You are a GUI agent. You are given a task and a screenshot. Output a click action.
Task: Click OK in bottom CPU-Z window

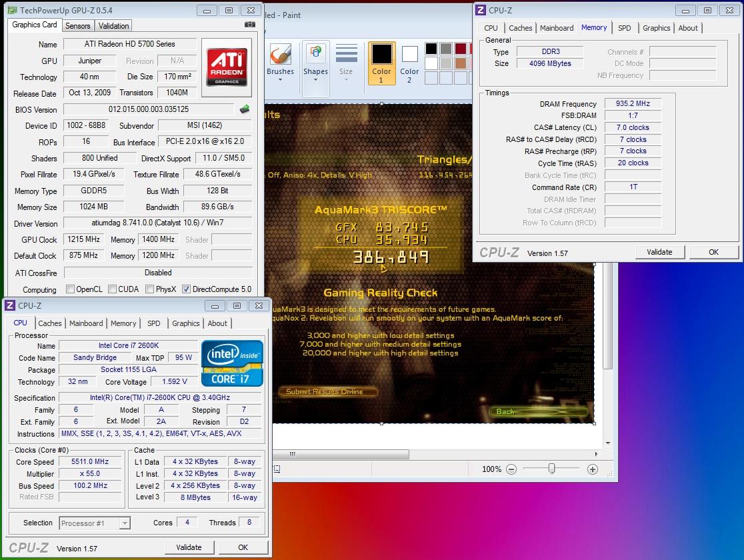click(x=243, y=547)
